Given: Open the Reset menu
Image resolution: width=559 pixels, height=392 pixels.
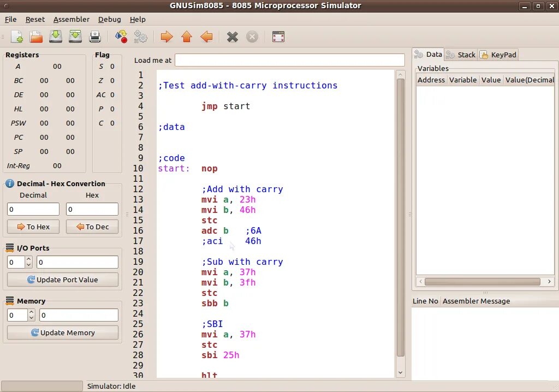Looking at the screenshot, I should 35,19.
